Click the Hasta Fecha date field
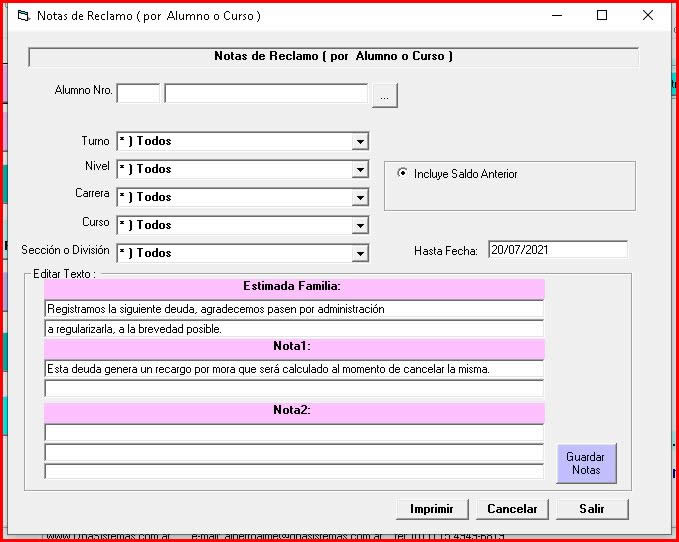This screenshot has width=679, height=542. 557,250
